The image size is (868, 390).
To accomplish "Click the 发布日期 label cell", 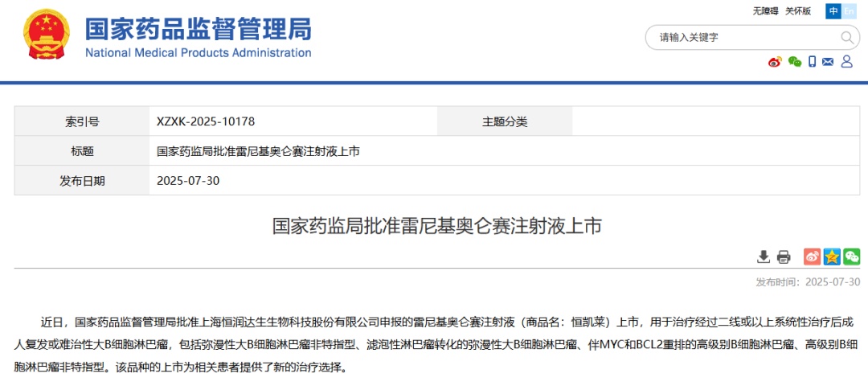I will 82,181.
